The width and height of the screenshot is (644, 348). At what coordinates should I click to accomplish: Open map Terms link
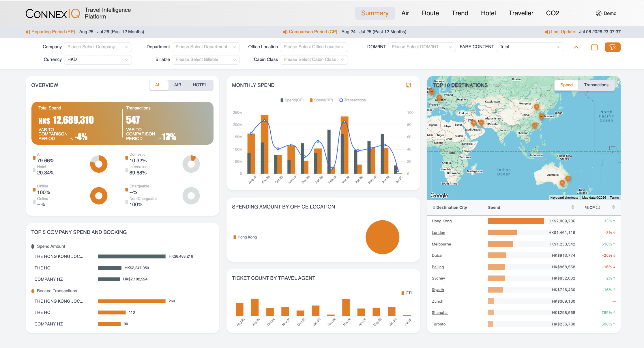click(614, 198)
